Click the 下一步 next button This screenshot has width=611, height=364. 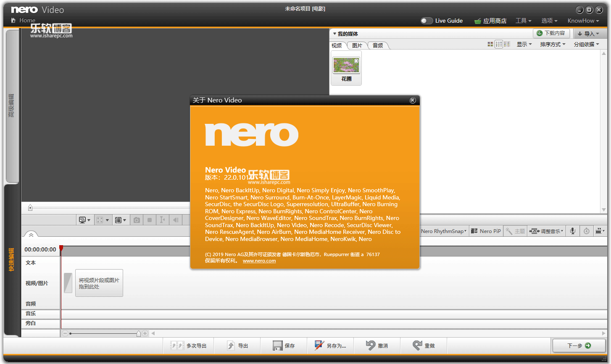(x=579, y=346)
